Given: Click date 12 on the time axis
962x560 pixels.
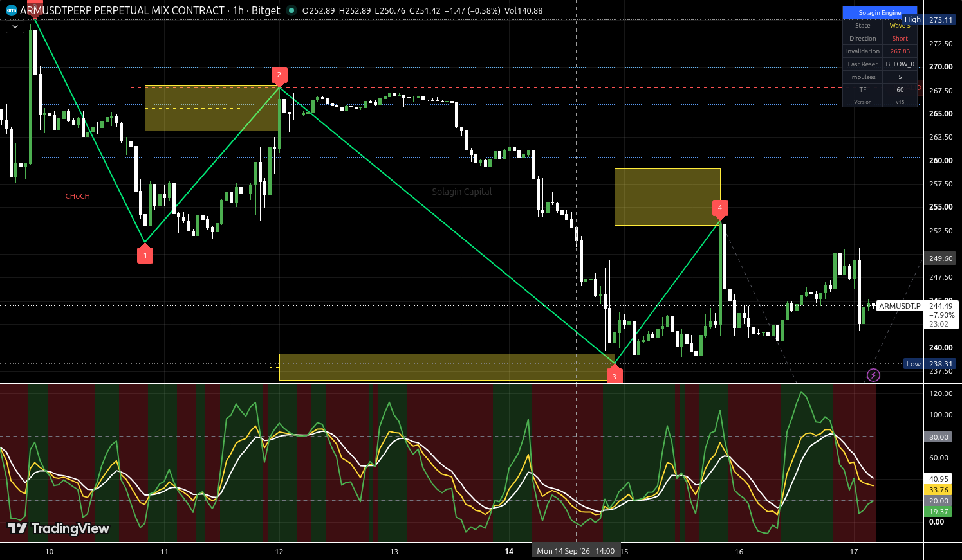Looking at the screenshot, I should 279,552.
